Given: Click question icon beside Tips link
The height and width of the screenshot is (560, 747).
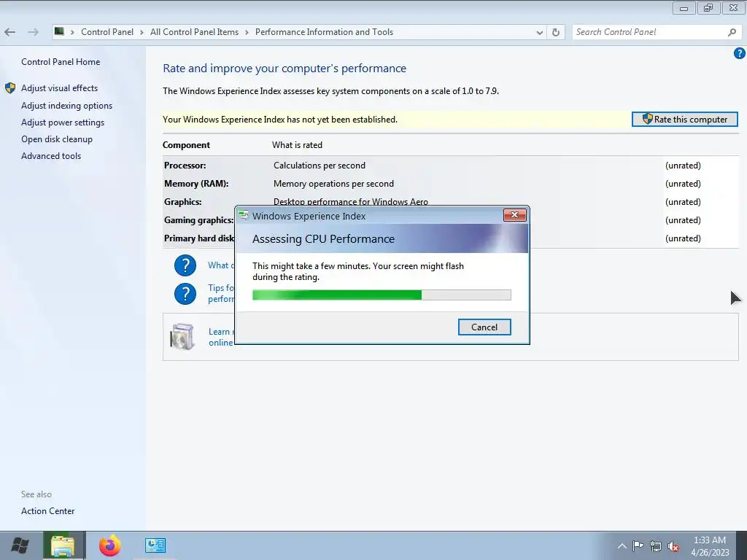Looking at the screenshot, I should pos(185,294).
